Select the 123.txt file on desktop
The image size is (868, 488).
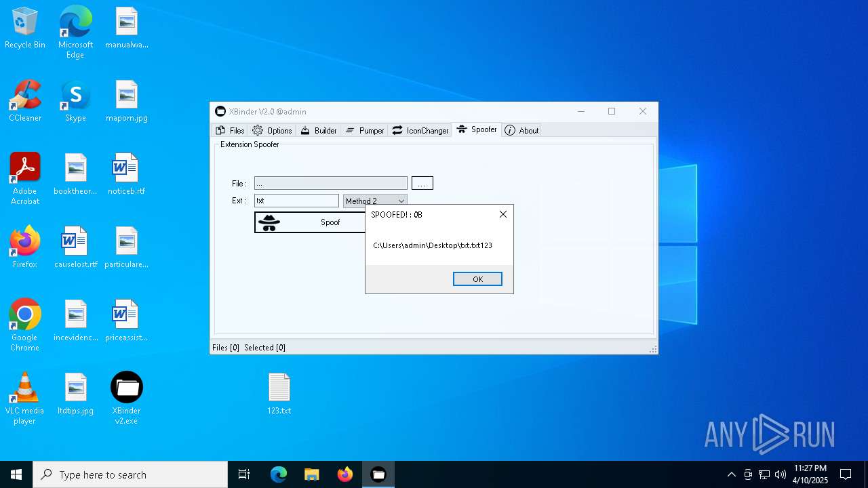click(279, 394)
